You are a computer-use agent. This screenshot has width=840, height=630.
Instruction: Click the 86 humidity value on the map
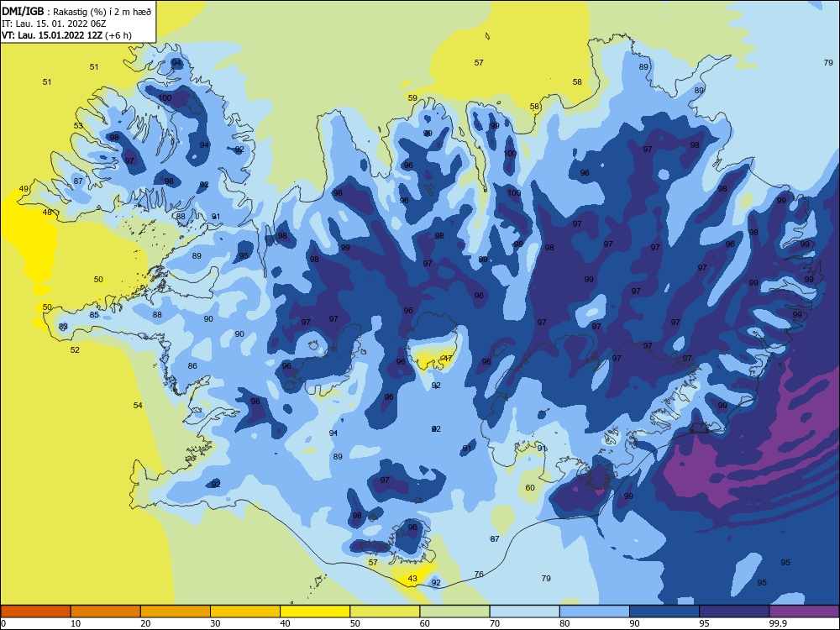(x=192, y=366)
